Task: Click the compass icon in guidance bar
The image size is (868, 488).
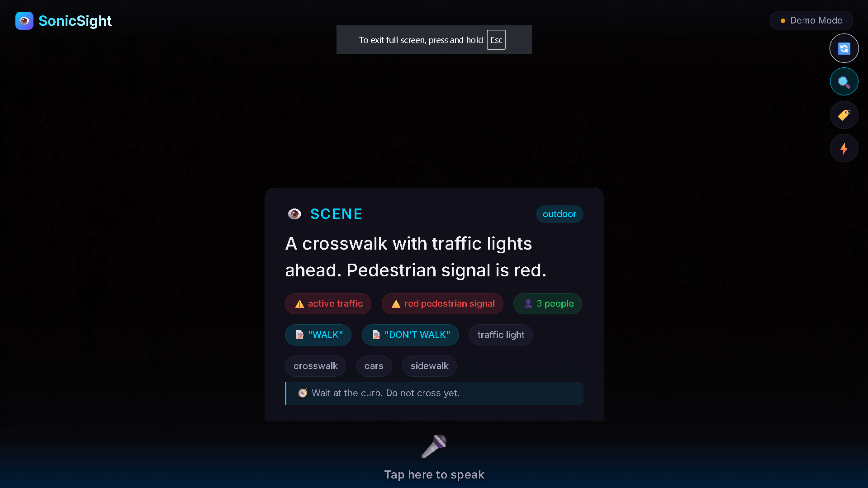Action: [303, 393]
